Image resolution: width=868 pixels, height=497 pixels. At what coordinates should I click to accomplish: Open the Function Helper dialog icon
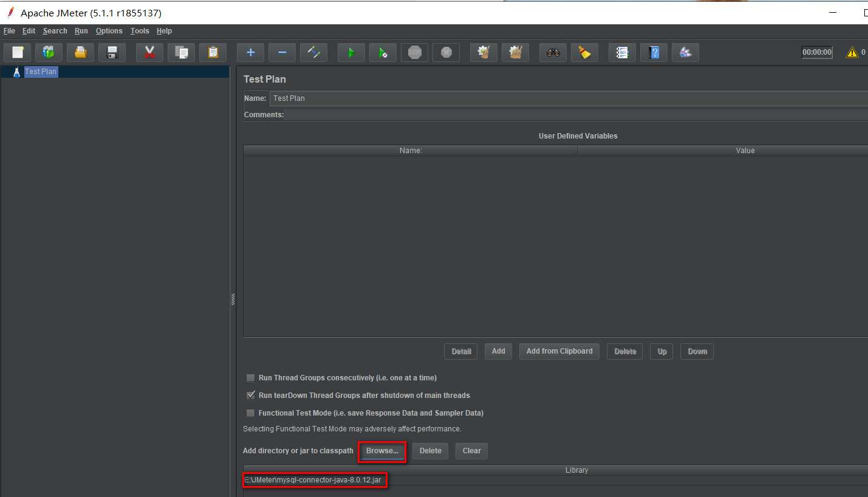point(622,52)
